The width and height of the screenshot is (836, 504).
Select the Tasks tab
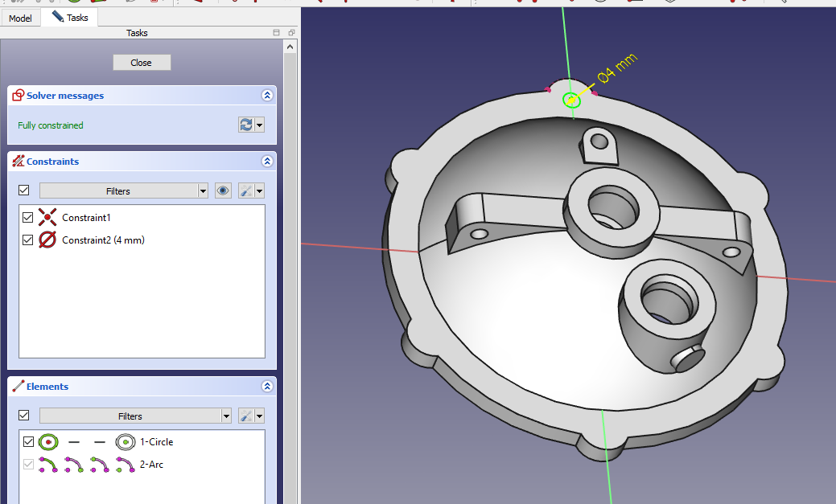click(70, 17)
